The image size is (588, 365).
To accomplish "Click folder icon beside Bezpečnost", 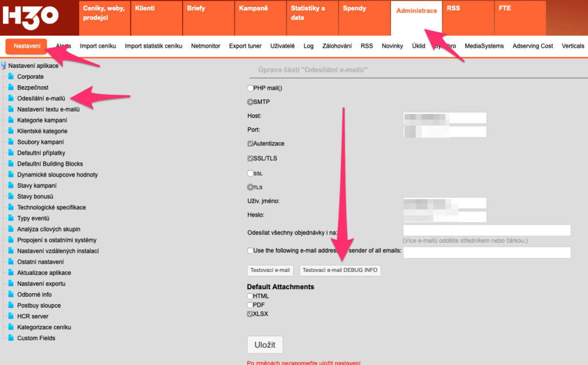I will (x=10, y=87).
